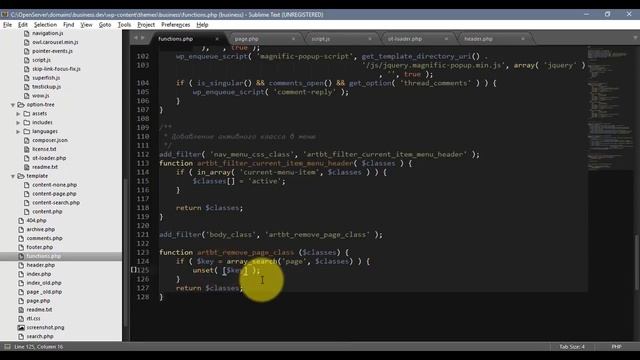Open composer.json in the sidebar

[x=50, y=140]
